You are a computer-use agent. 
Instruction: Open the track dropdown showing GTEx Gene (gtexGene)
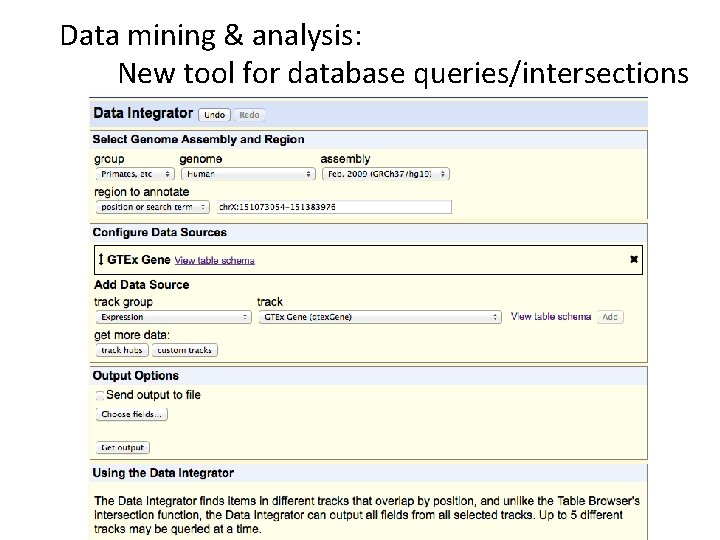[380, 317]
